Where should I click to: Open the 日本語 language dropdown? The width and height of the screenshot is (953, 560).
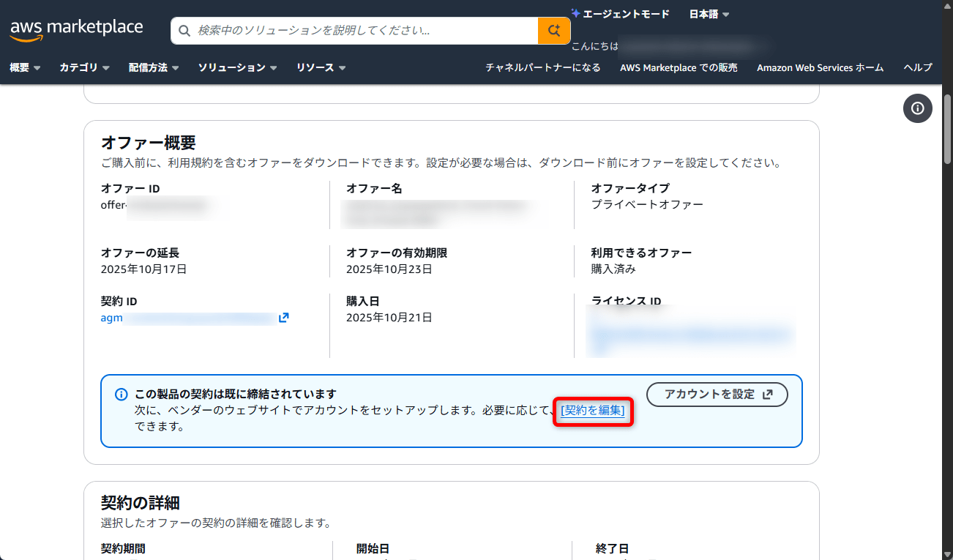[x=709, y=14]
